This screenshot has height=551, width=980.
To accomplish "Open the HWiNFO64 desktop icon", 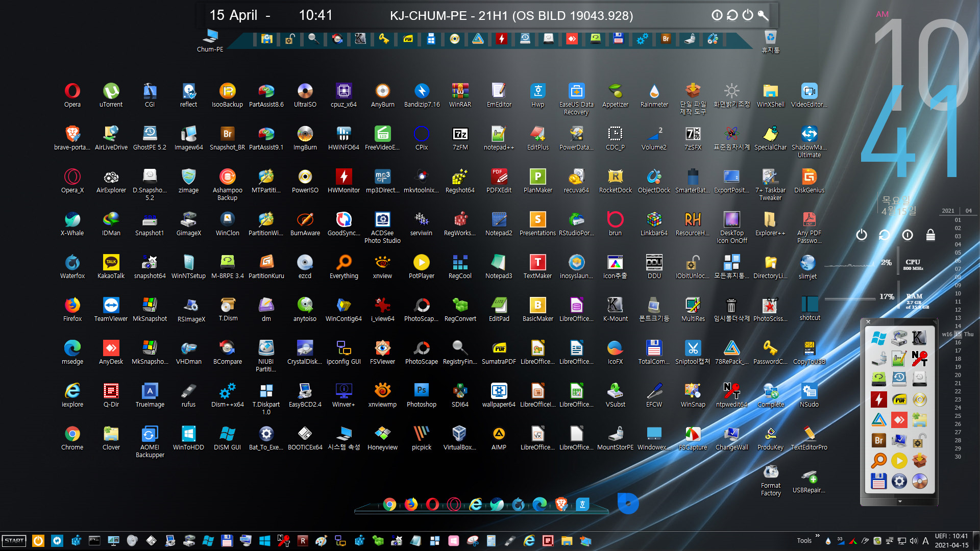I will tap(344, 138).
